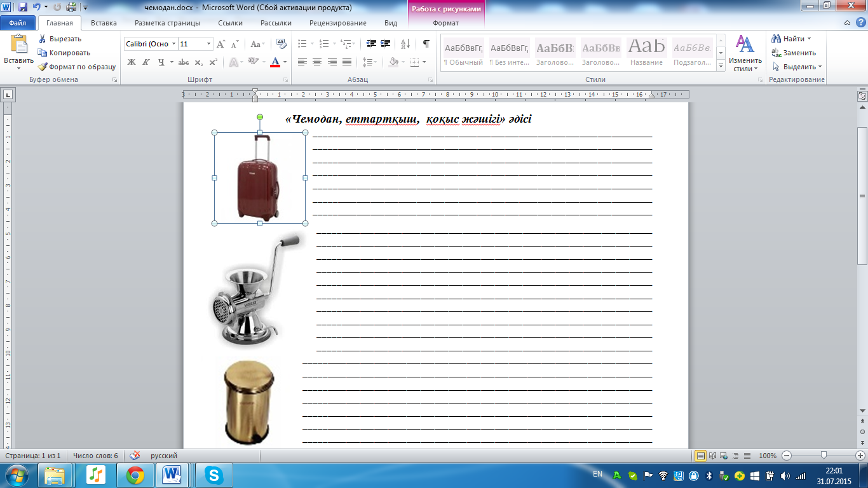This screenshot has height=488, width=868.
Task: Toggle subscript formatting
Action: coord(199,62)
